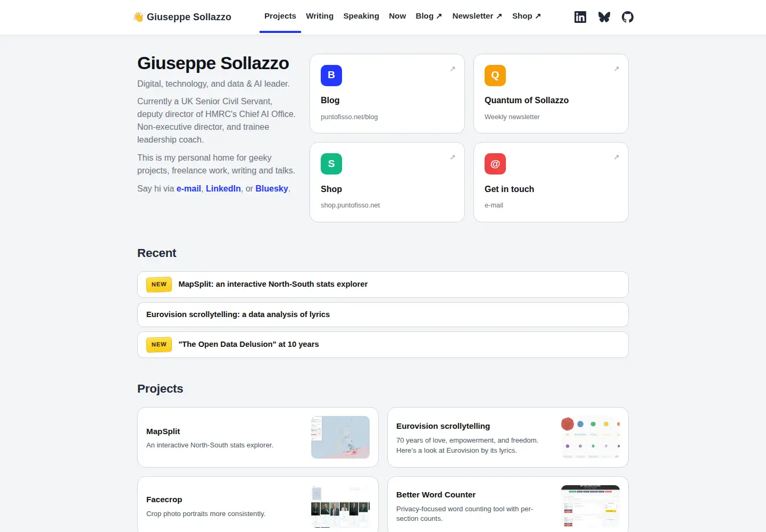Click the e-mail link in bio

coord(189,188)
